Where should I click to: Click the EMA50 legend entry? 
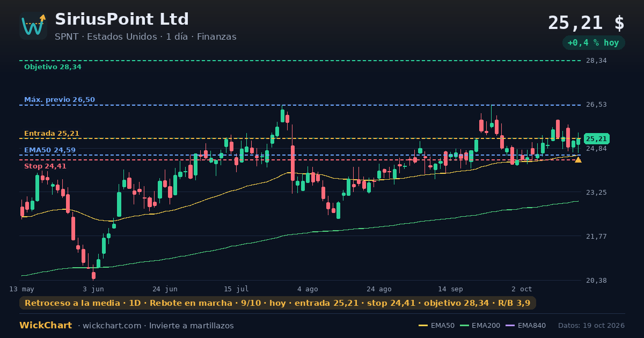(x=436, y=326)
